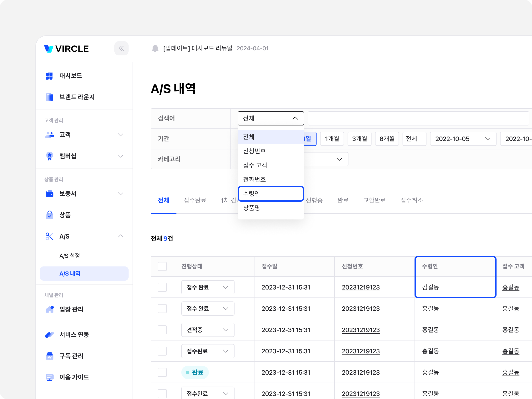Check the 견적중 row checkbox
532x399 pixels.
coord(162,330)
